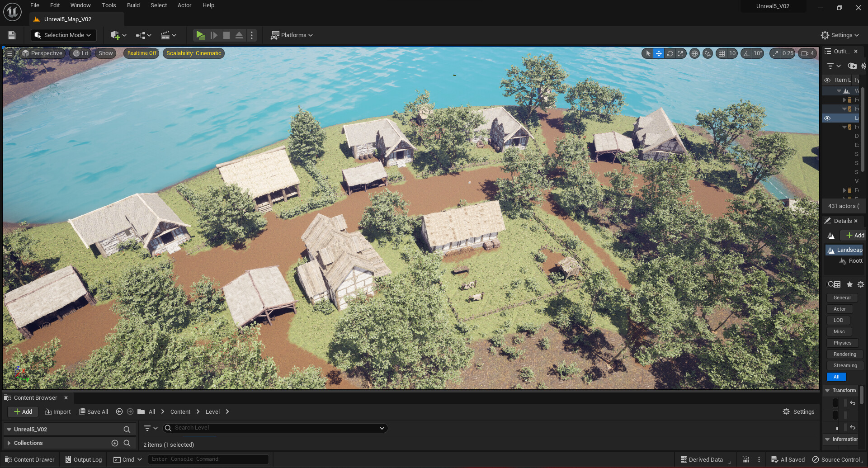Image resolution: width=868 pixels, height=468 pixels.
Task: Open the Build menu
Action: click(133, 5)
